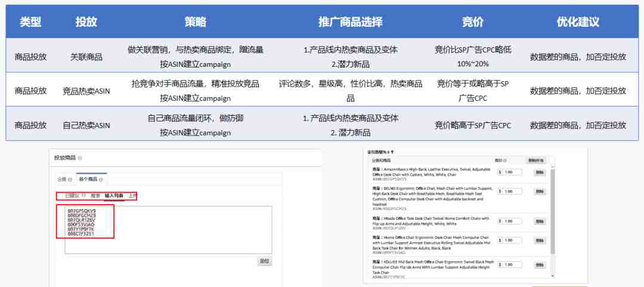Click 策略 table header
644x287 pixels.
(196, 22)
